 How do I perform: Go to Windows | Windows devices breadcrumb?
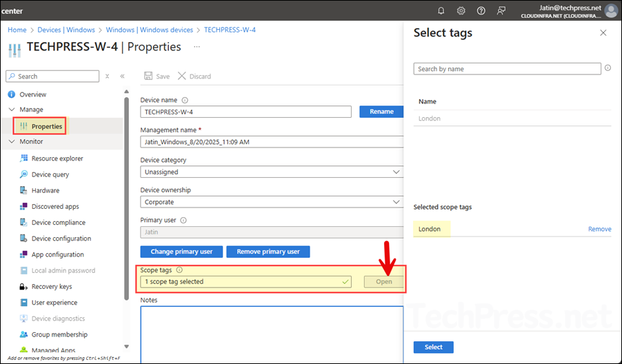point(150,30)
